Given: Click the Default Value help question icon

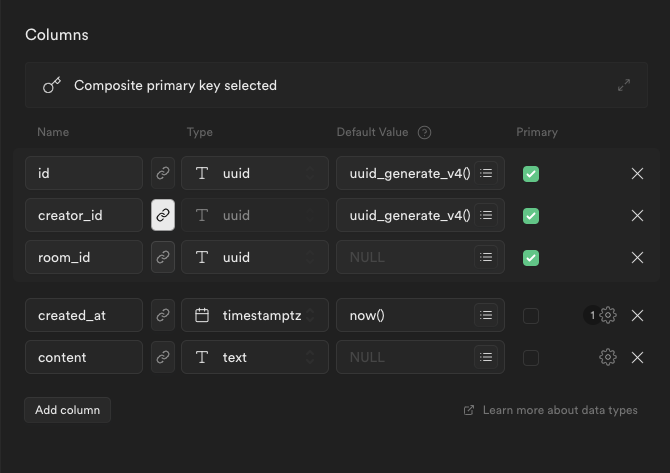Looking at the screenshot, I should tap(424, 132).
